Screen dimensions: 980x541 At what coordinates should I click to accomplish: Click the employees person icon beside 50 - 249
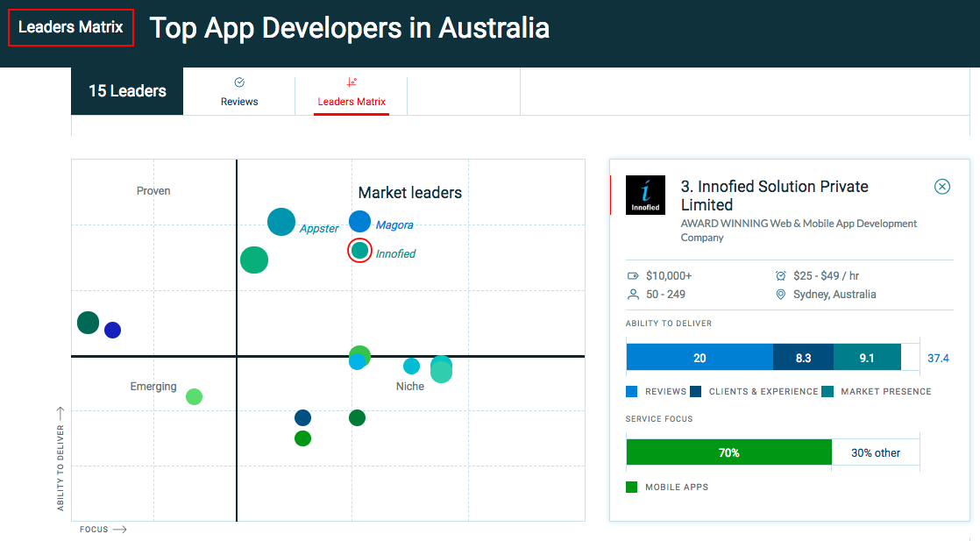[x=633, y=295]
